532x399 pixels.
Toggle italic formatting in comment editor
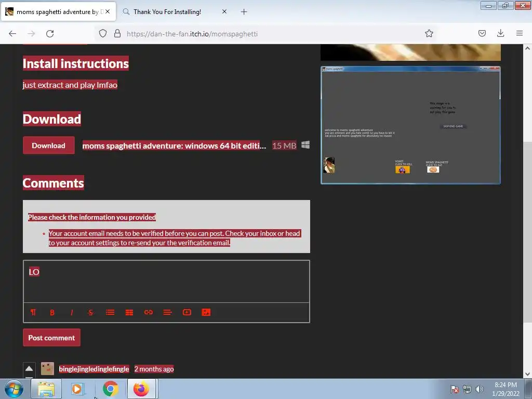[x=72, y=312]
